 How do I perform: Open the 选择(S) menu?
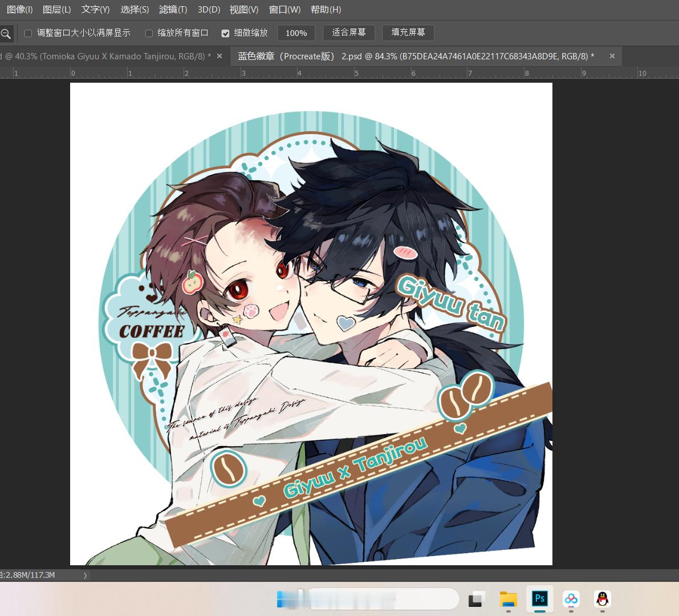(x=135, y=9)
